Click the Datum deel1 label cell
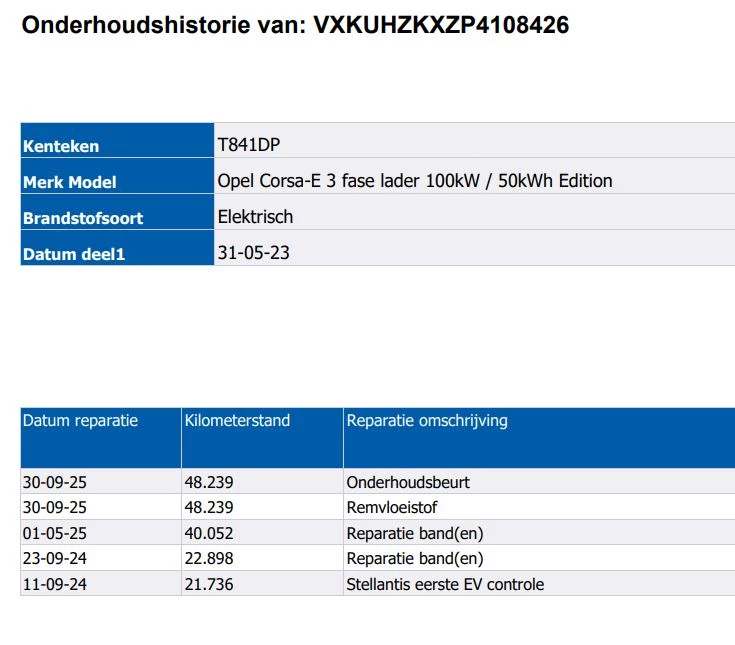 (x=117, y=248)
